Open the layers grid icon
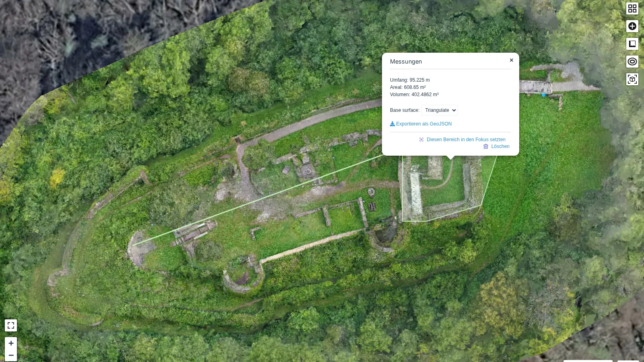The height and width of the screenshot is (362, 644). 632,8
